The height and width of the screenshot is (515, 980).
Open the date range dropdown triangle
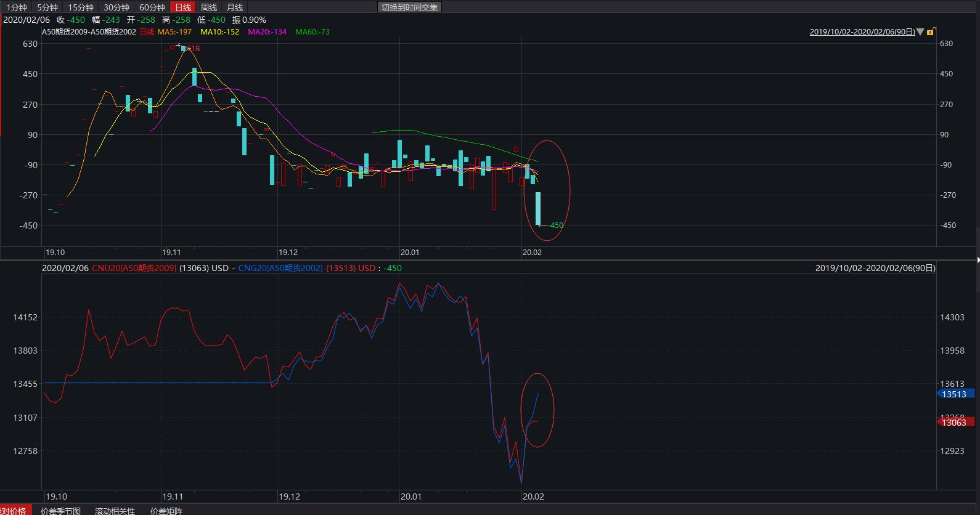coord(920,32)
